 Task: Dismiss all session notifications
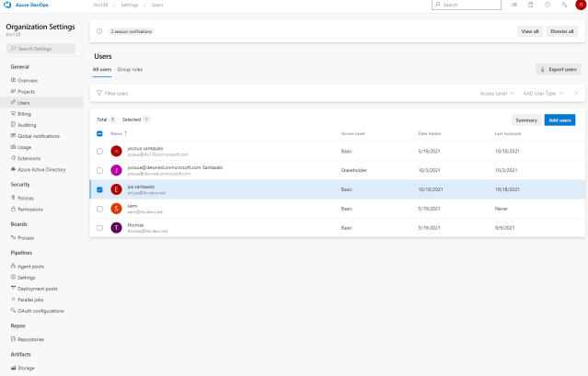pos(561,31)
